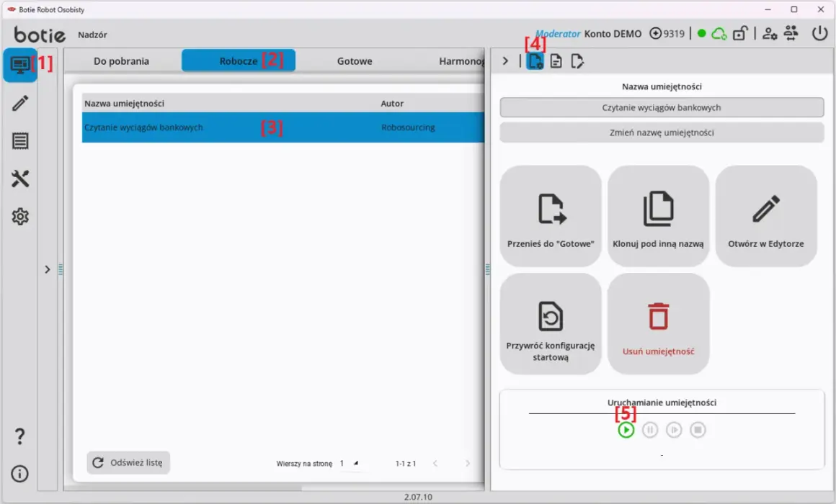Viewport: 836px width, 504px height.
Task: Open the list/log icon in sidebar
Action: coord(20,141)
